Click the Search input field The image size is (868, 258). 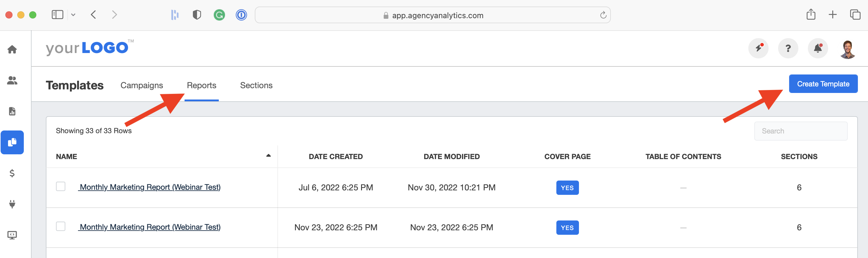point(801,131)
